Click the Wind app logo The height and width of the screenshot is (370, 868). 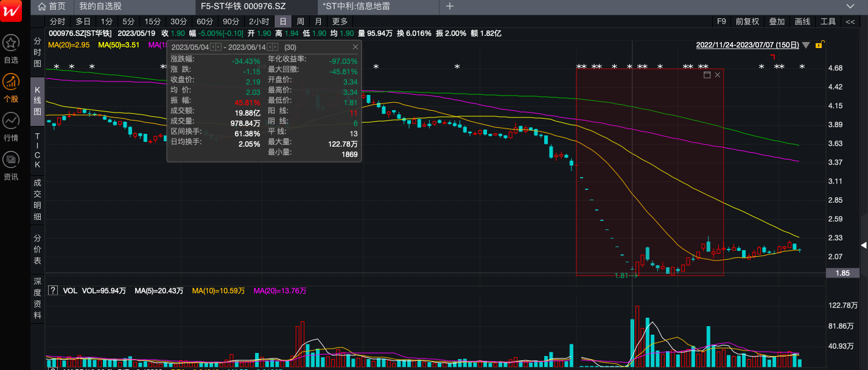[x=11, y=11]
